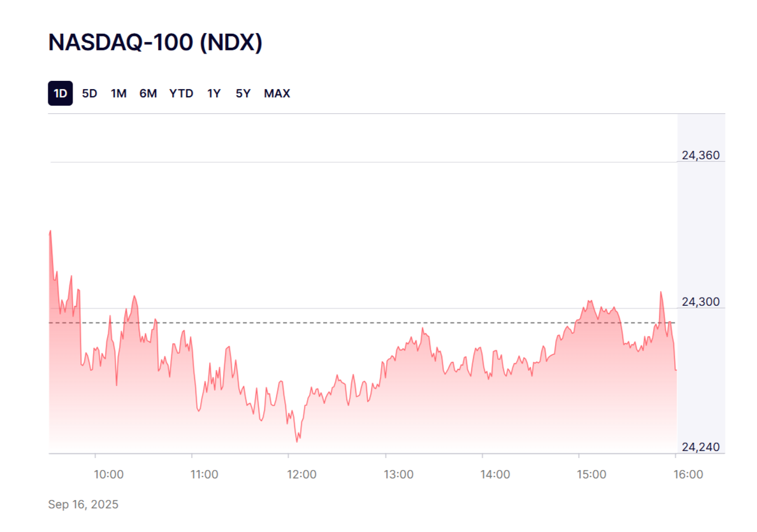Display the MAX history range
This screenshot has width=757, height=532.
(277, 94)
